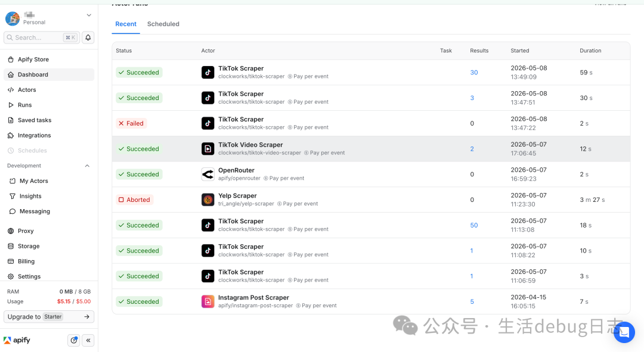Click the Yelp Scraper actor icon

208,200
